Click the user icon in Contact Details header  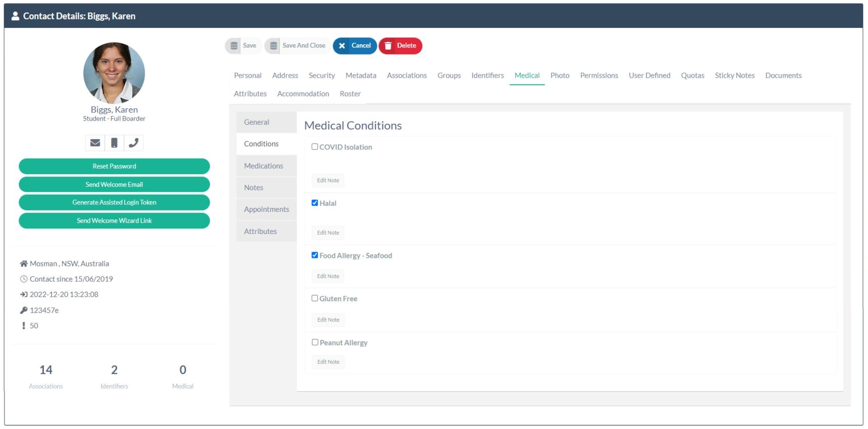click(x=15, y=16)
